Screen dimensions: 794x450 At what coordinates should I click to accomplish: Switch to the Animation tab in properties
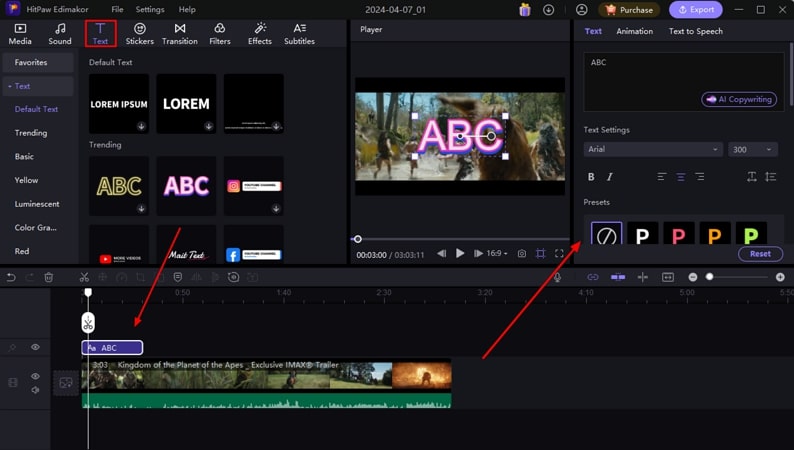[x=634, y=31]
